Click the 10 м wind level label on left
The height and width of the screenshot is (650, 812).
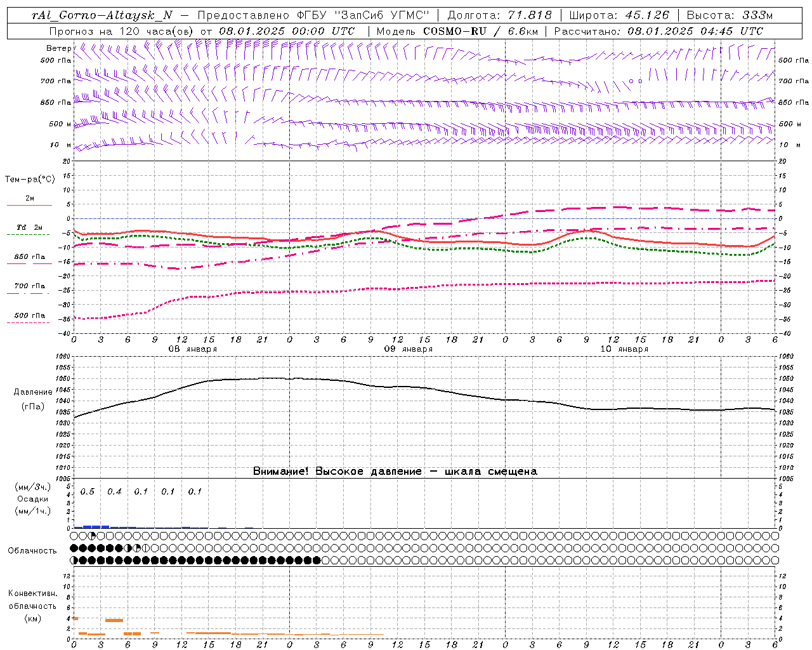point(61,145)
